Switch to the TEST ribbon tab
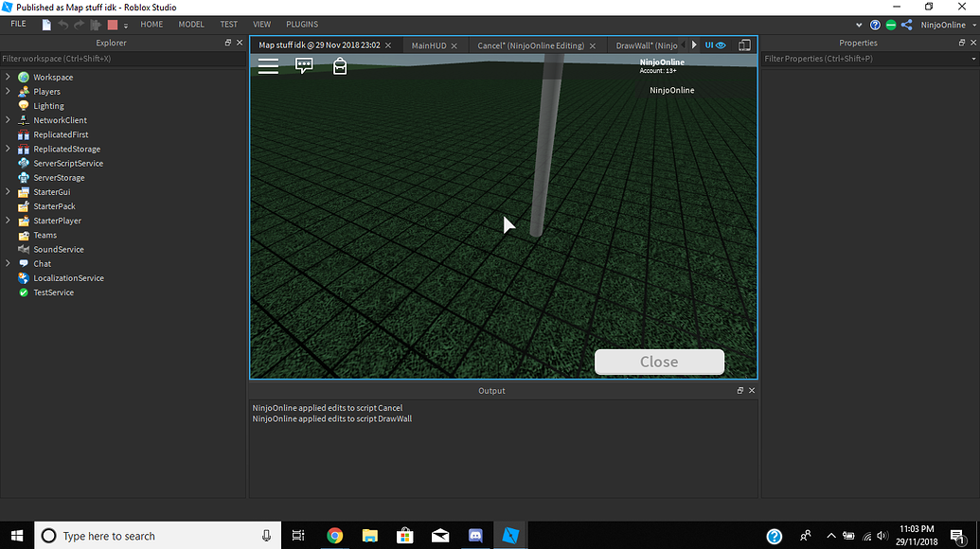Screen dimensions: 980x549 tap(229, 25)
